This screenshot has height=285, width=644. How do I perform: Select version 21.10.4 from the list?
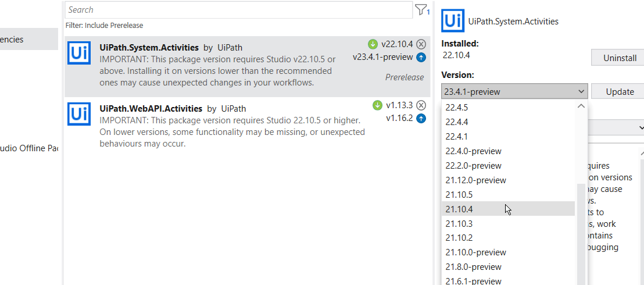tap(508, 209)
